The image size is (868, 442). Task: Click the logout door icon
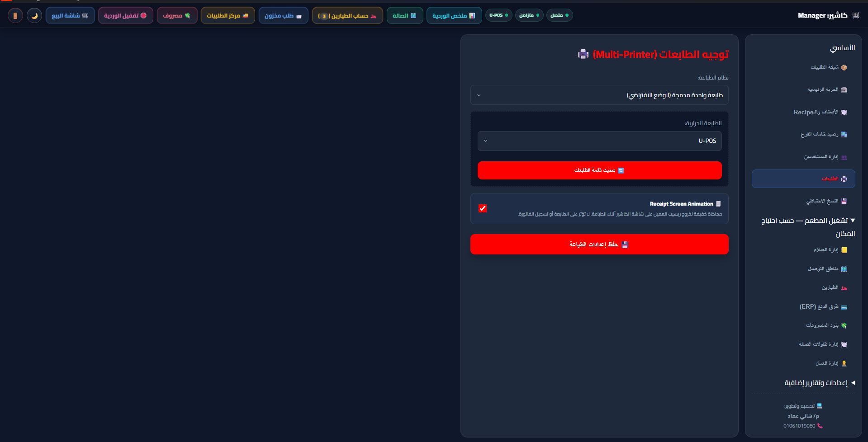tap(15, 15)
